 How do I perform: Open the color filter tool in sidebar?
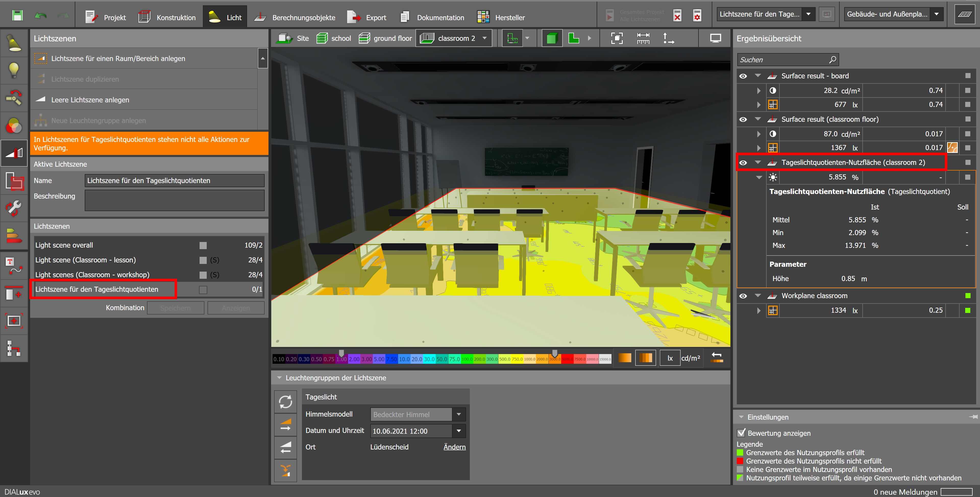(x=14, y=126)
